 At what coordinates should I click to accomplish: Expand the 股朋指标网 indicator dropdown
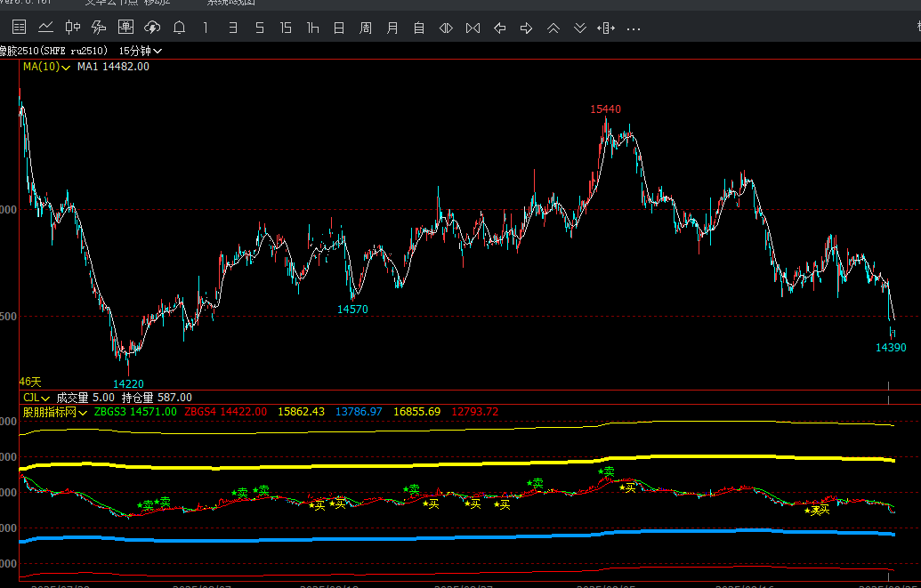pos(55,412)
